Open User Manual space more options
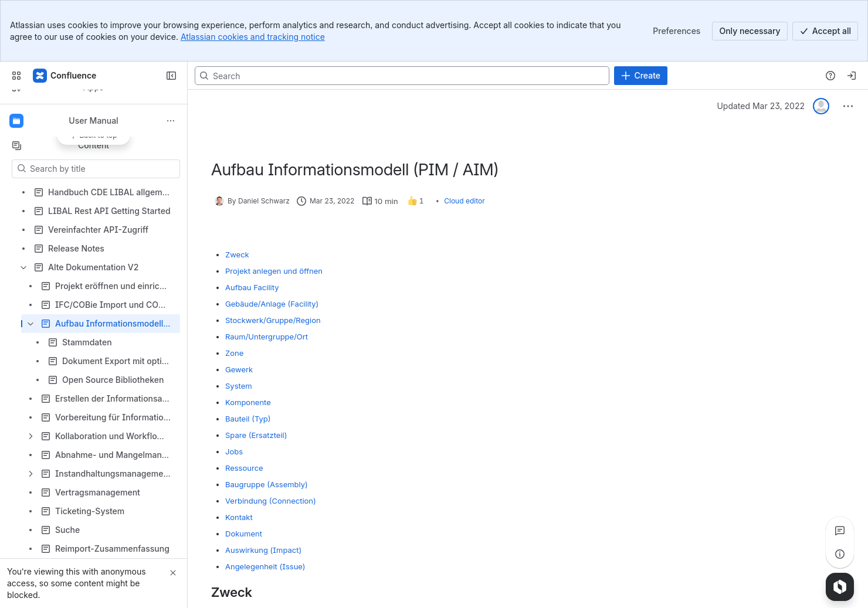868x608 pixels. (171, 121)
